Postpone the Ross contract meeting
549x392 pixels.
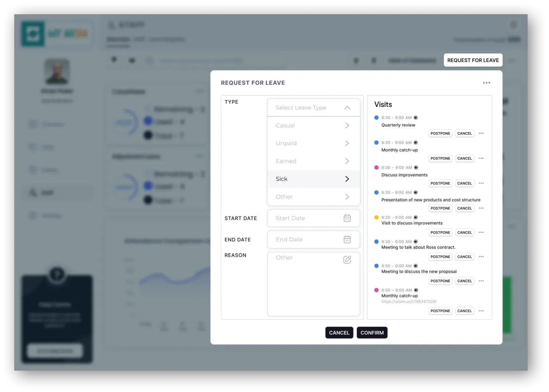click(x=440, y=257)
